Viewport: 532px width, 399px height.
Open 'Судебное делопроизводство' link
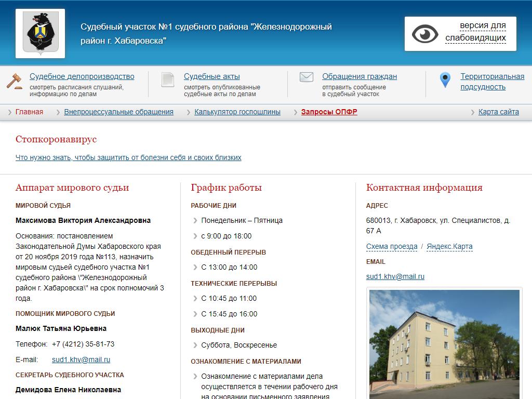tap(82, 76)
